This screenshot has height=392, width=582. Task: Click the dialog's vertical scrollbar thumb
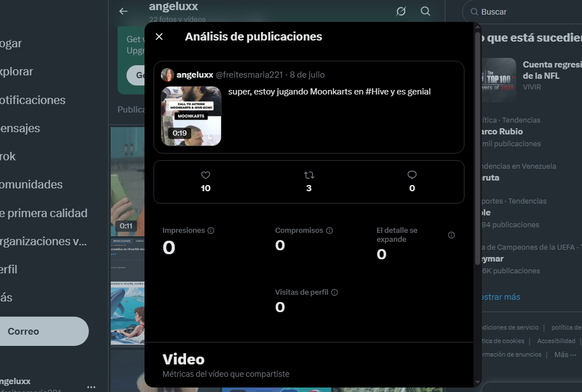[x=477, y=148]
